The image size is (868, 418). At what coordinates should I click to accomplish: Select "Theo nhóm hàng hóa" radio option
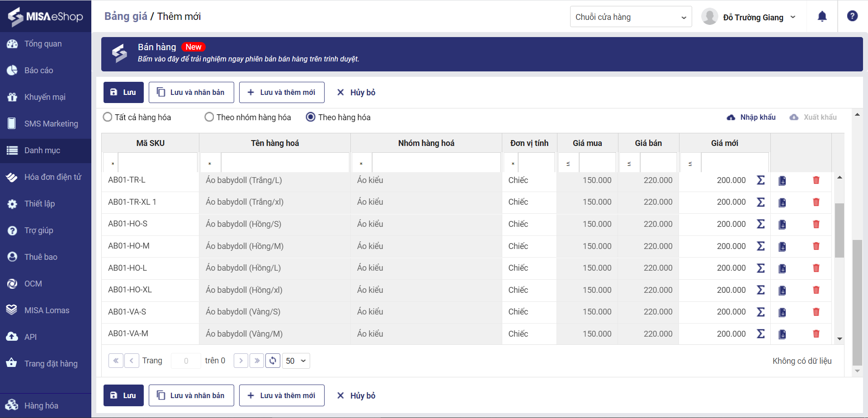[209, 117]
